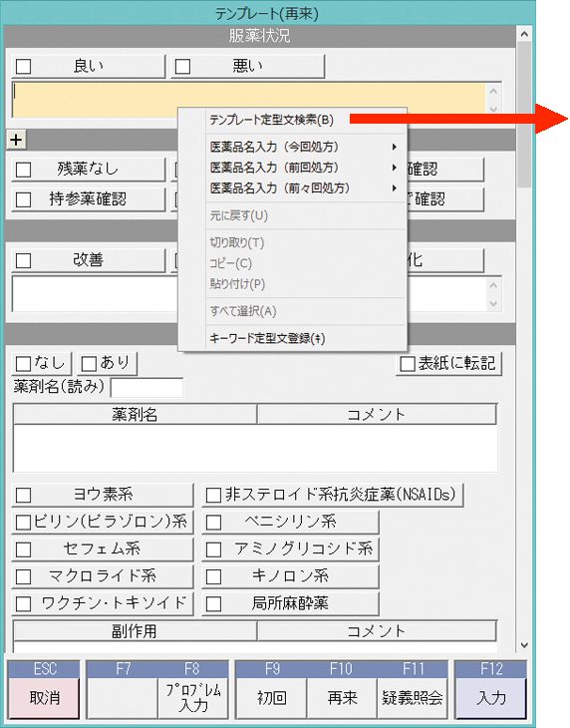This screenshot has width=570, height=728.
Task: Check the 良い checkbox
Action: coord(24,67)
